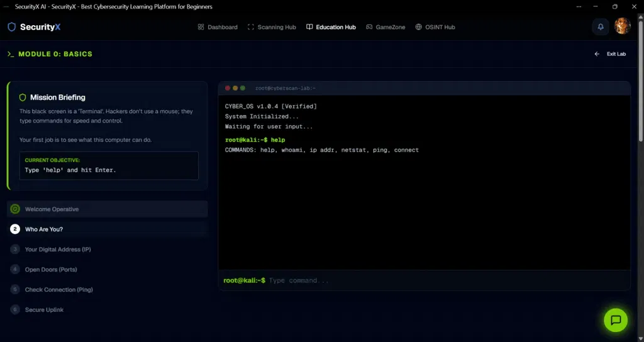Click the 'root@kali:~$ help' command line
Screen dimensions: 644x342
click(255, 140)
